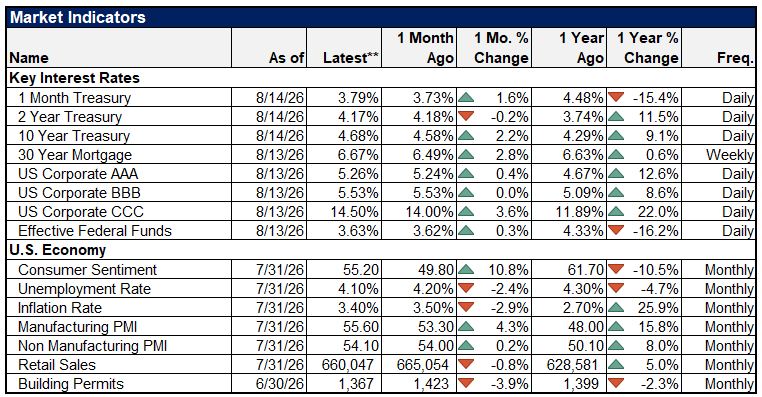Select the 30 Year Mortgage row name
The height and width of the screenshot is (397, 762).
(75, 155)
